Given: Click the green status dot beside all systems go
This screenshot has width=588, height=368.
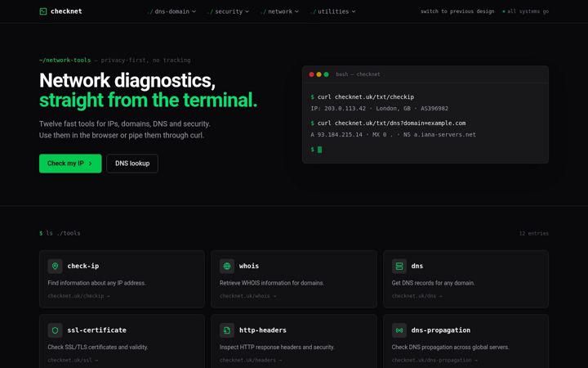Looking at the screenshot, I should pyautogui.click(x=504, y=11).
